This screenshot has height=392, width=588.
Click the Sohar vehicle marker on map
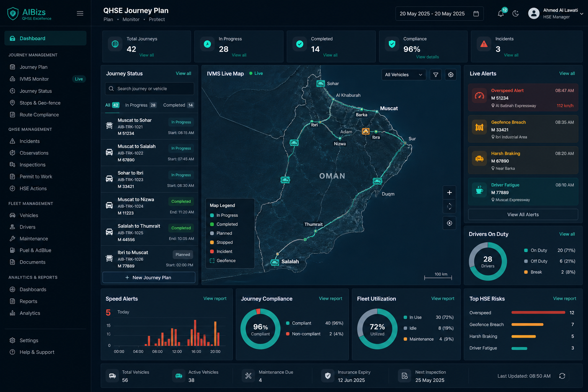(x=321, y=83)
